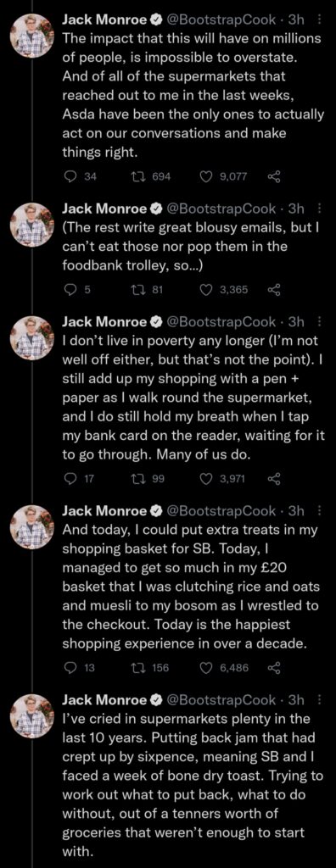The height and width of the screenshot is (868, 336).
Task: Open more options on the poverty tweet
Action: pos(317,321)
